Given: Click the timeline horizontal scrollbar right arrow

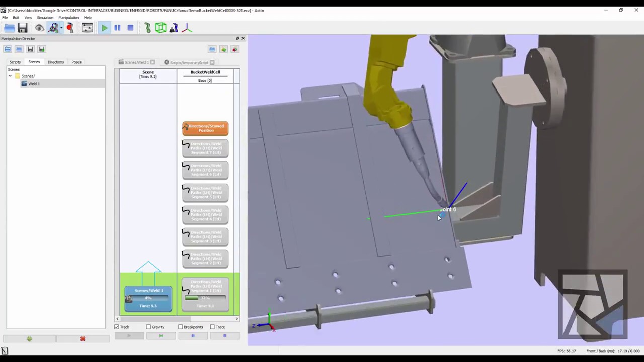Looking at the screenshot, I should tap(237, 319).
